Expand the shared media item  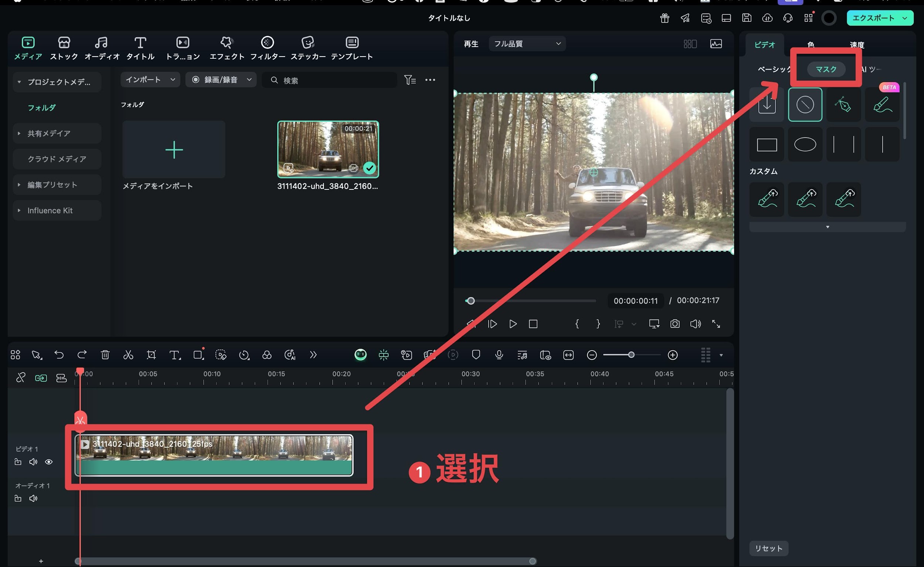(19, 133)
